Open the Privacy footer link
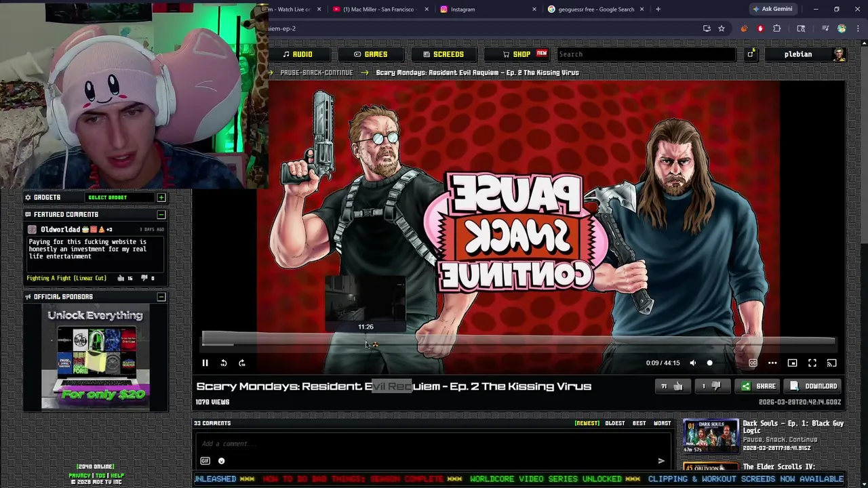Viewport: 868px width, 488px height. [x=79, y=476]
